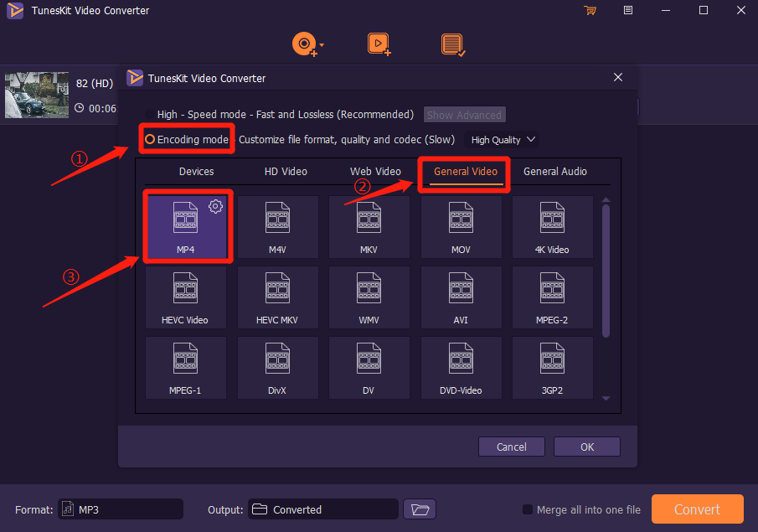This screenshot has width=758, height=532.
Task: Open the Format MP3 selector
Action: tap(121, 509)
